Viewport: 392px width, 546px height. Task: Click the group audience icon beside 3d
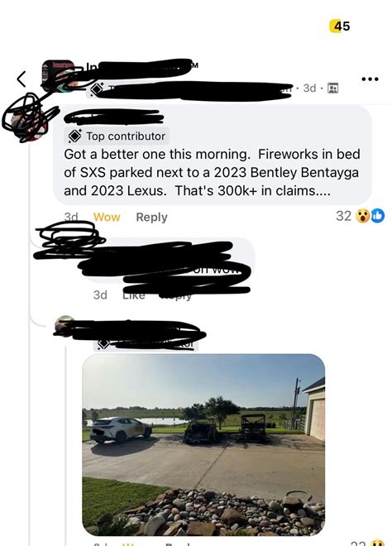pyautogui.click(x=333, y=89)
